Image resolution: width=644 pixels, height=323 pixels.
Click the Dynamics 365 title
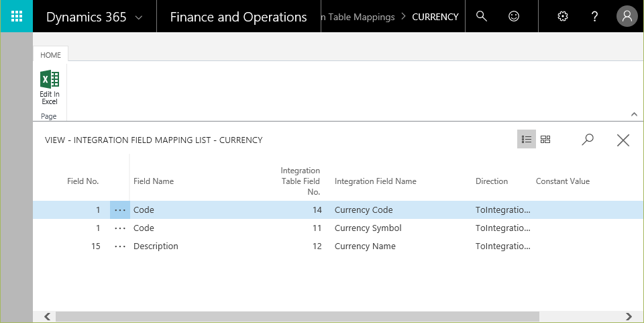(x=87, y=17)
